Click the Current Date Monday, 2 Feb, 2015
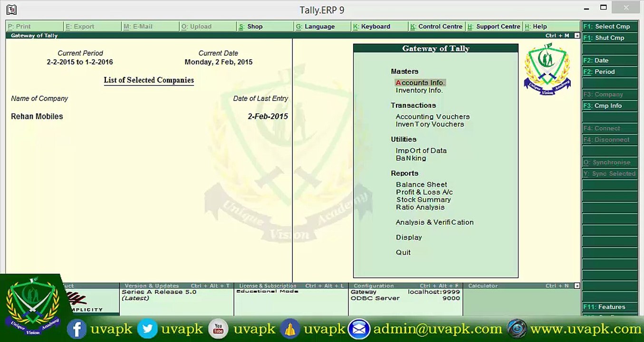Viewport: 644px width, 342px height. 219,62
